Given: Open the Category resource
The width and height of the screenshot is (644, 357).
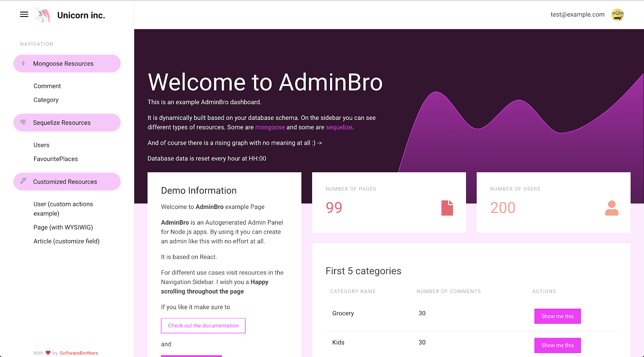Looking at the screenshot, I should coord(46,100).
